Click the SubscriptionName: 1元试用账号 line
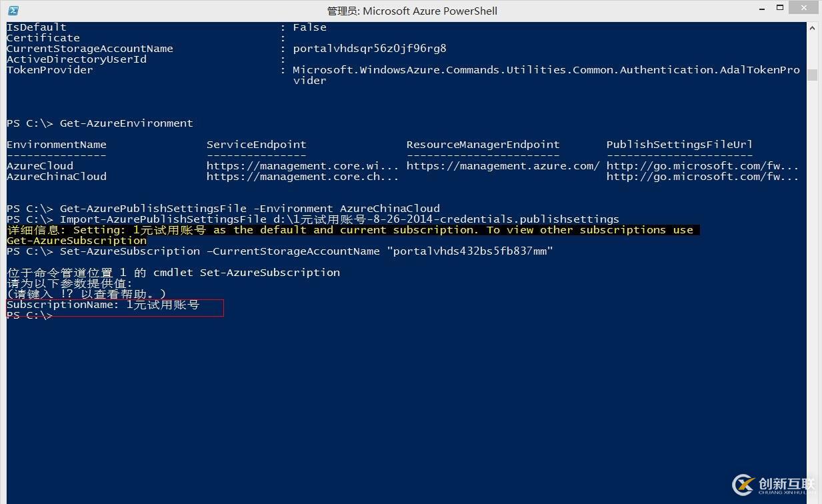This screenshot has height=504, width=822. coord(103,305)
